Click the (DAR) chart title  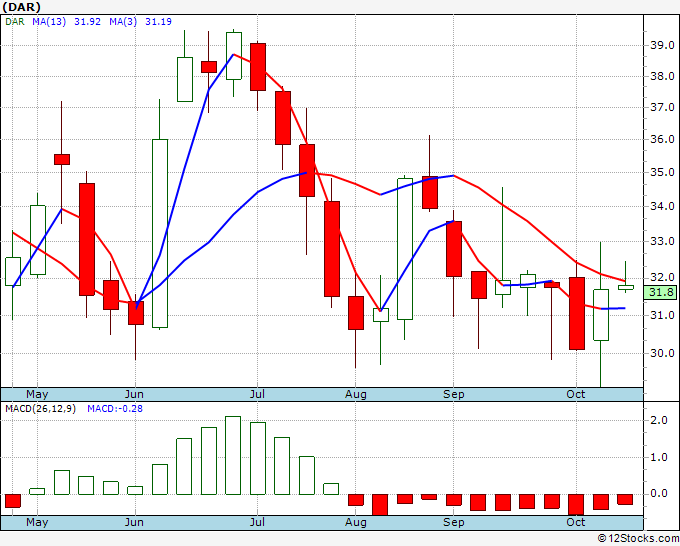coord(21,7)
